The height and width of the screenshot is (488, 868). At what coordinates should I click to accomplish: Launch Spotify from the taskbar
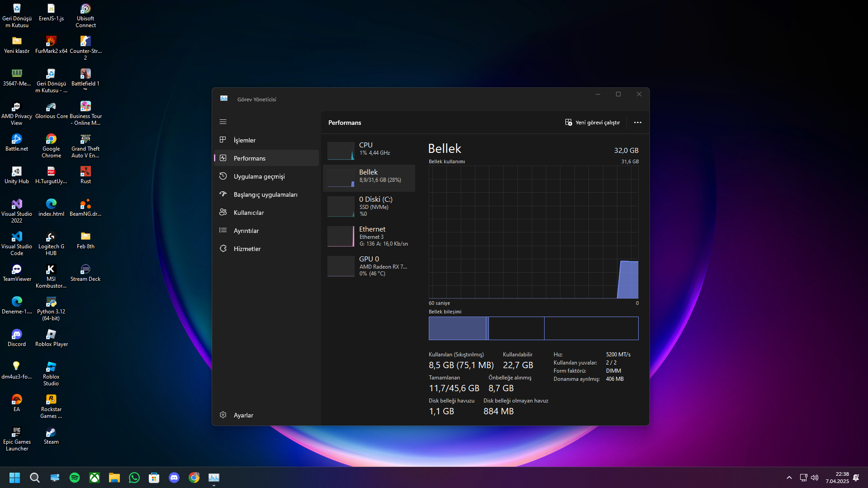tap(75, 478)
